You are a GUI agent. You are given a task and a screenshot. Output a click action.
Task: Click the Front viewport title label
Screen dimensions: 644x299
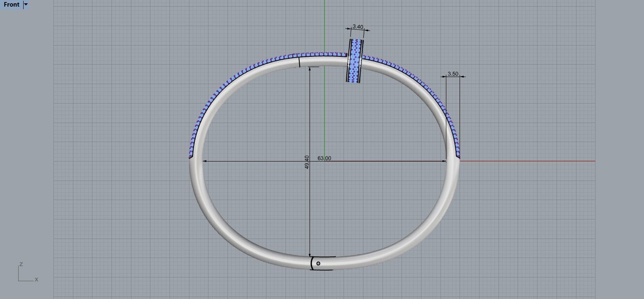coord(11,5)
